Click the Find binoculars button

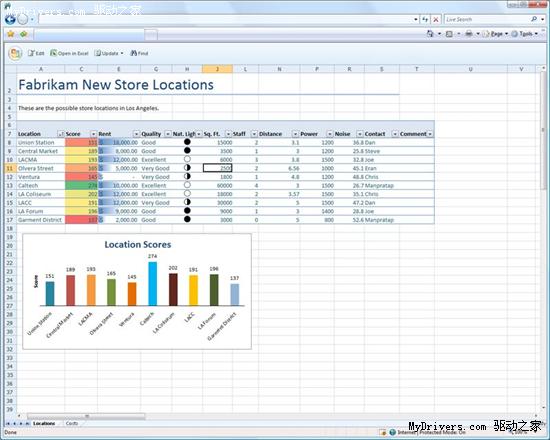click(x=139, y=53)
